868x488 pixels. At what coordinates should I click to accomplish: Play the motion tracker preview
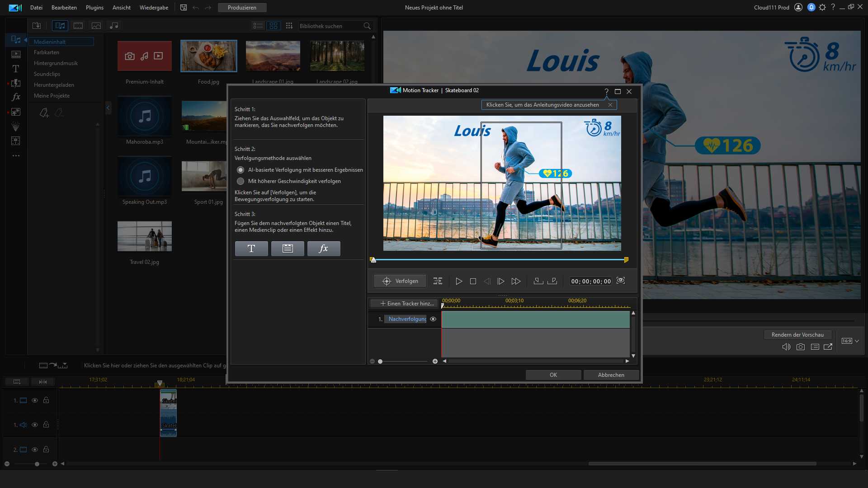459,281
